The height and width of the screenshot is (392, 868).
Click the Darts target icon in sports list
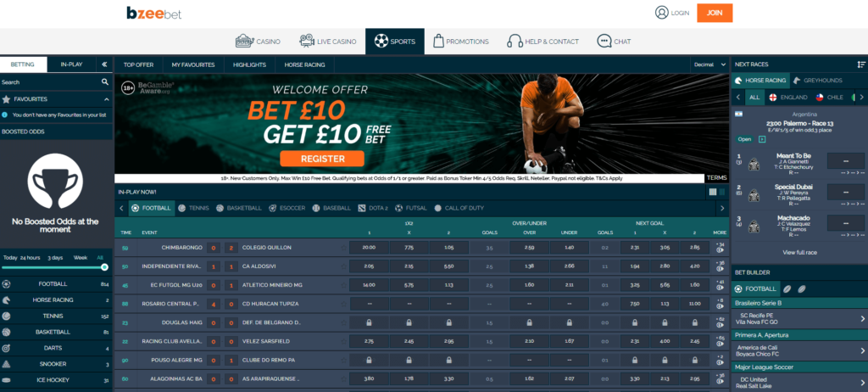(6, 348)
